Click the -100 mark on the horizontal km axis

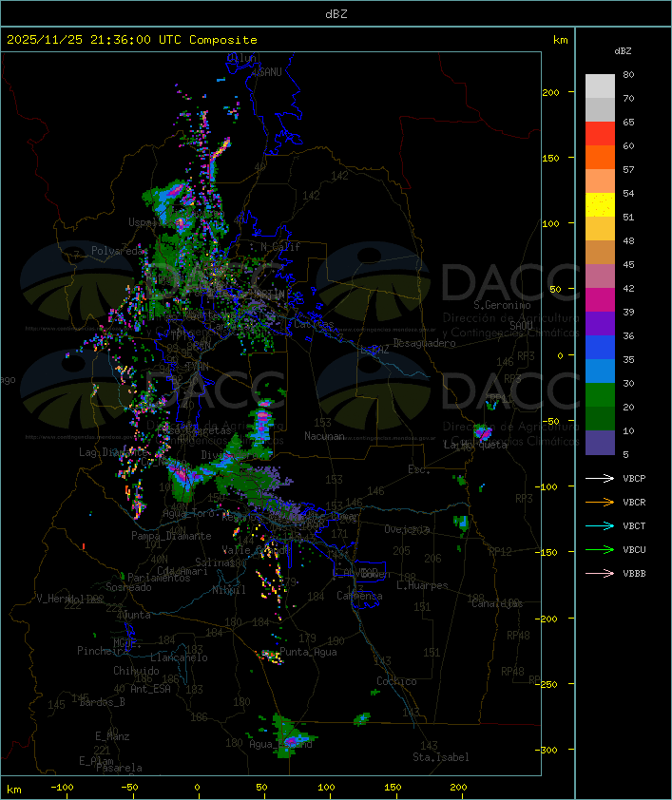coord(62,788)
